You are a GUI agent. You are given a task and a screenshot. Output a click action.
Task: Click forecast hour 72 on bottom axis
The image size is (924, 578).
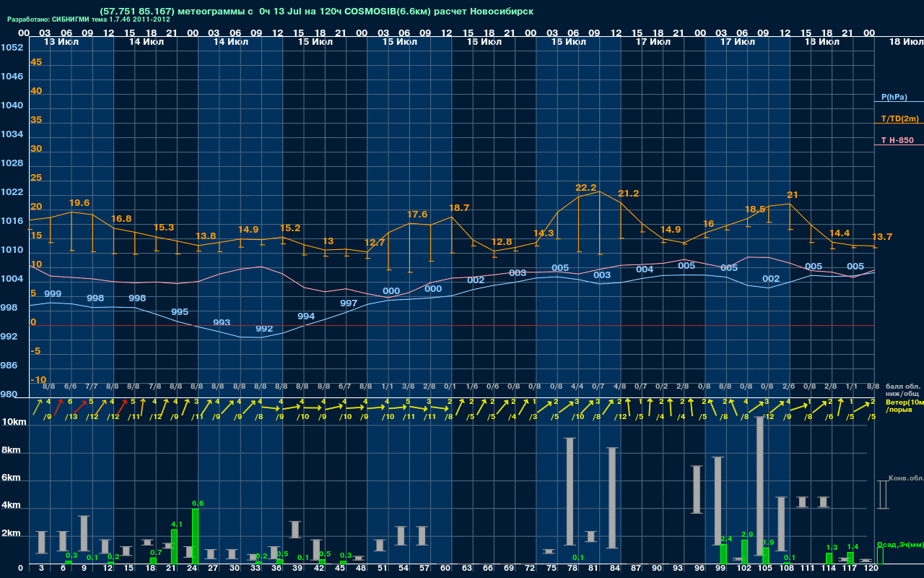tap(531, 569)
